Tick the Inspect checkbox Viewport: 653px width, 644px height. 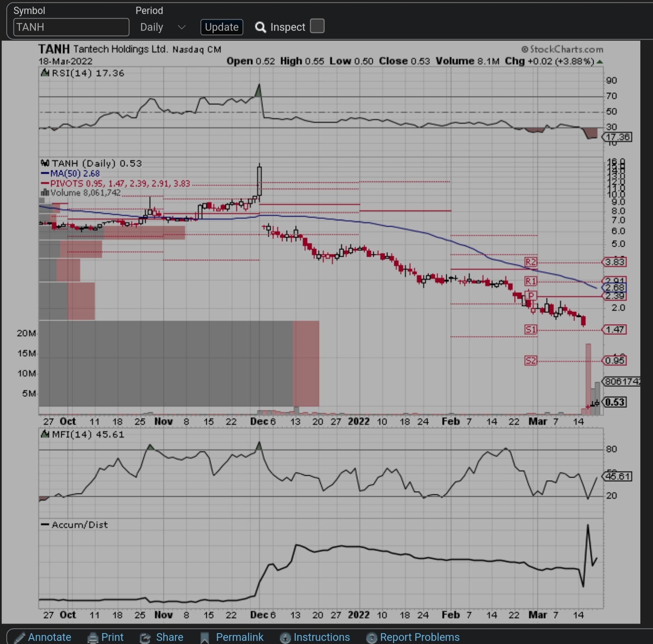click(317, 26)
